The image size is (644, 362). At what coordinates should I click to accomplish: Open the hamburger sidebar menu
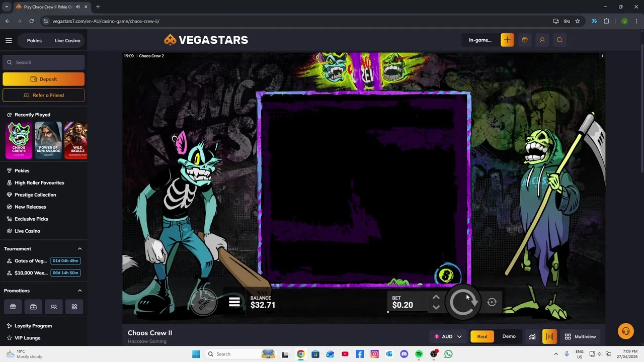(9, 40)
